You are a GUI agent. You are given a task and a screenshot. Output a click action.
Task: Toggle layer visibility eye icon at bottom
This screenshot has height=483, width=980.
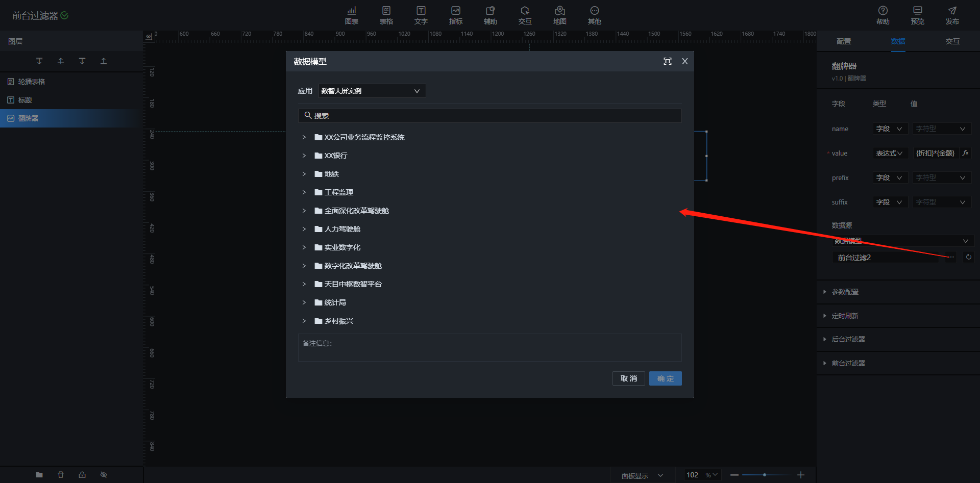click(x=104, y=474)
